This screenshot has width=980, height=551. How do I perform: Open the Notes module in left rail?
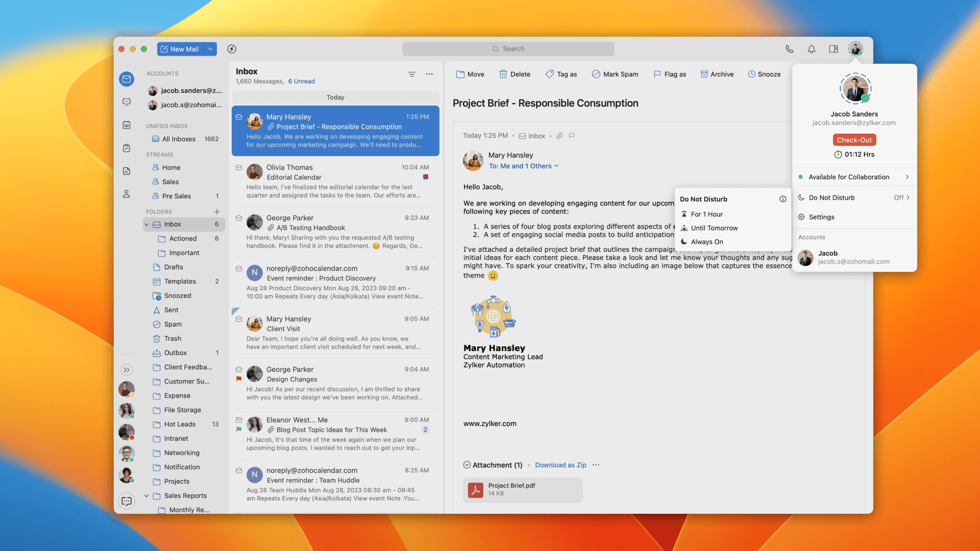pyautogui.click(x=126, y=171)
